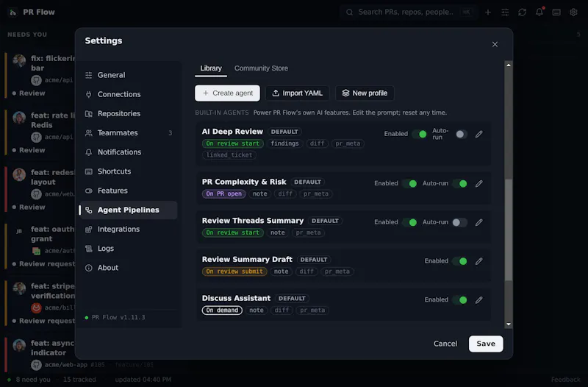Click the findings tag

284,143
